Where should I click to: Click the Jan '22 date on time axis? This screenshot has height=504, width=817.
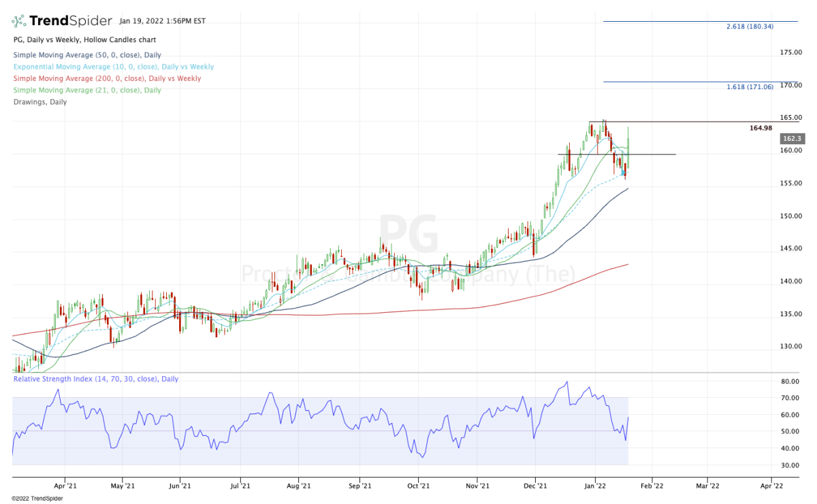coord(596,486)
